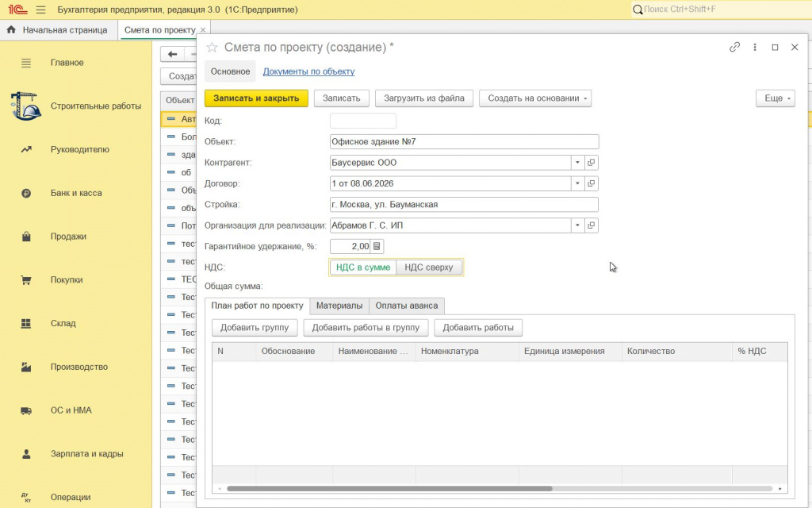Screen dimensions: 812x508
Task: Click Объект column header in background list
Action: pos(179,101)
